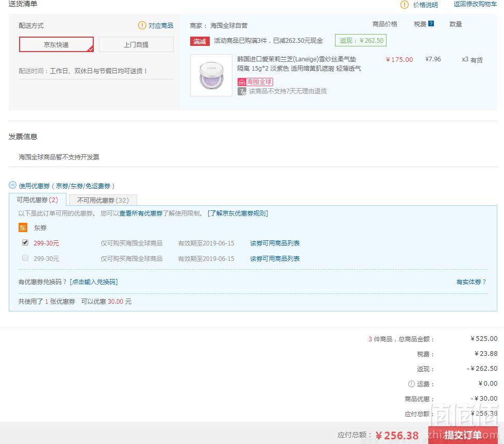
Task: Open the 价格说明 link
Action: pos(425,5)
